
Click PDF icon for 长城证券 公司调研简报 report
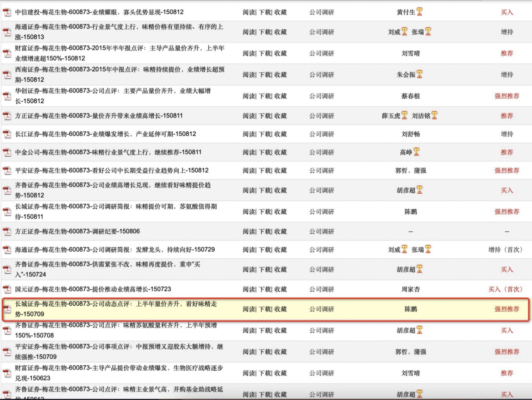[7, 212]
